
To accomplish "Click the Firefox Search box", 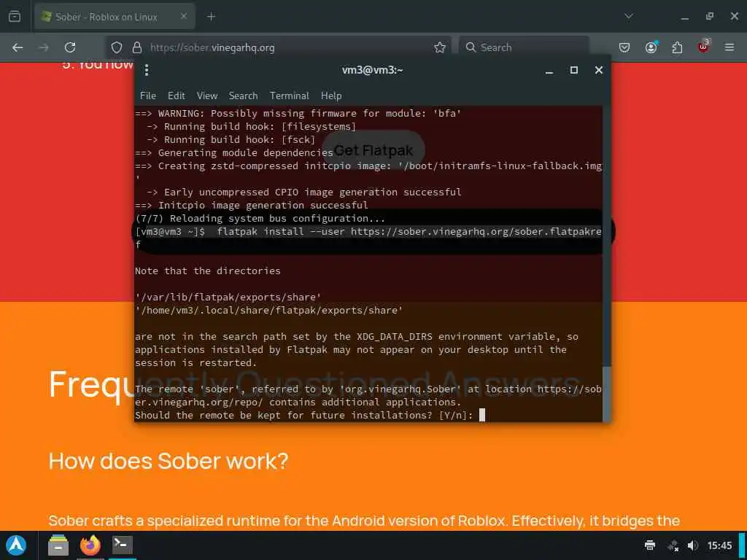I will point(524,47).
